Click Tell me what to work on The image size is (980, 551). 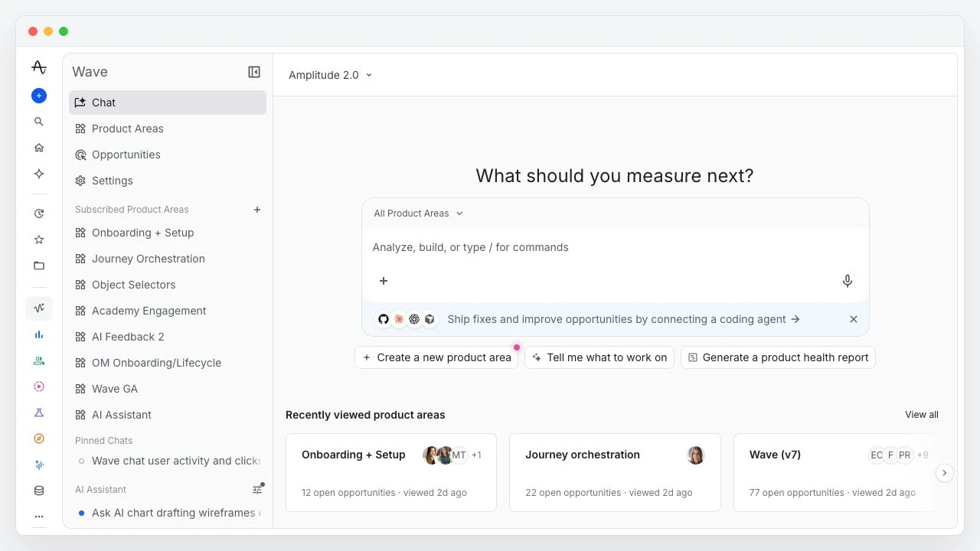click(599, 357)
